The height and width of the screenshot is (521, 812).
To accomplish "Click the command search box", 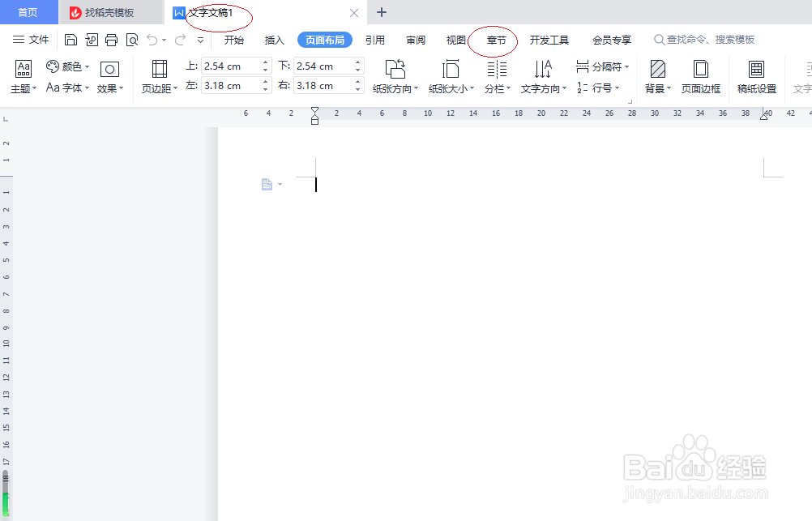I will pyautogui.click(x=704, y=40).
